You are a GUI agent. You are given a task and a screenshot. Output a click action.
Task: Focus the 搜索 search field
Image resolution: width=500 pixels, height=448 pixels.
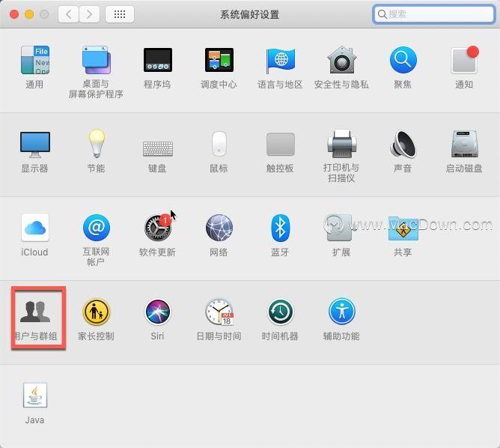tap(434, 14)
